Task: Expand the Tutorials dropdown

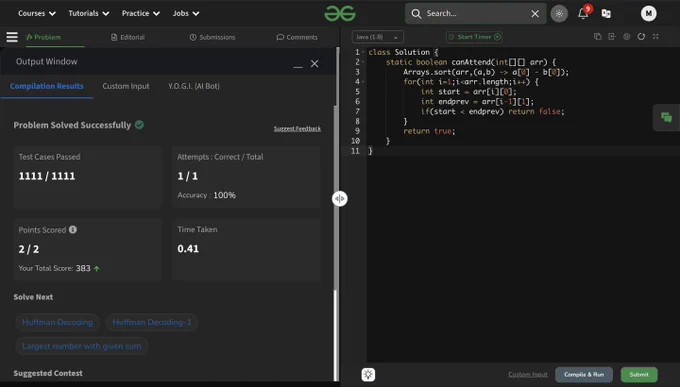Action: 88,13
